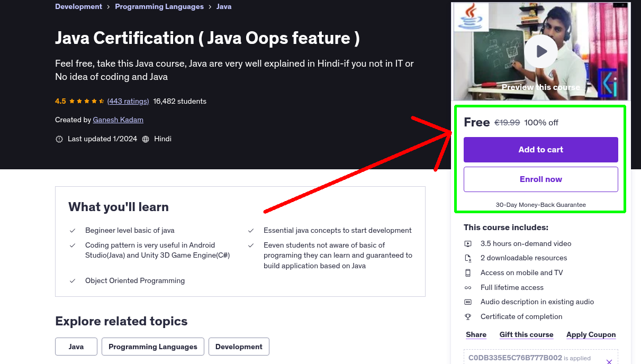Click the Enroll now button
The width and height of the screenshot is (641, 364).
541,179
